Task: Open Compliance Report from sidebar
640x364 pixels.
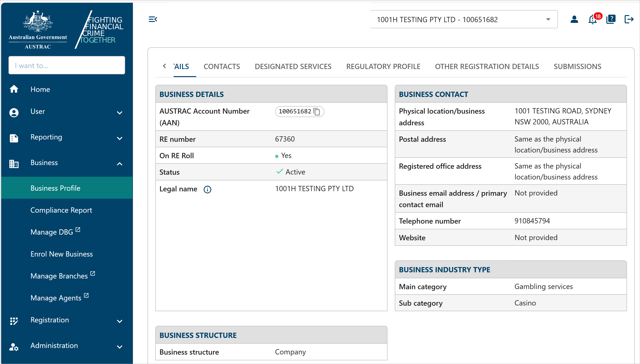Action: 61,210
